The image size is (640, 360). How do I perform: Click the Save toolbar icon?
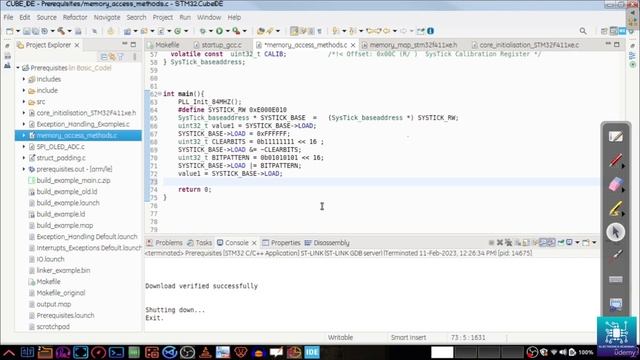coord(27,31)
